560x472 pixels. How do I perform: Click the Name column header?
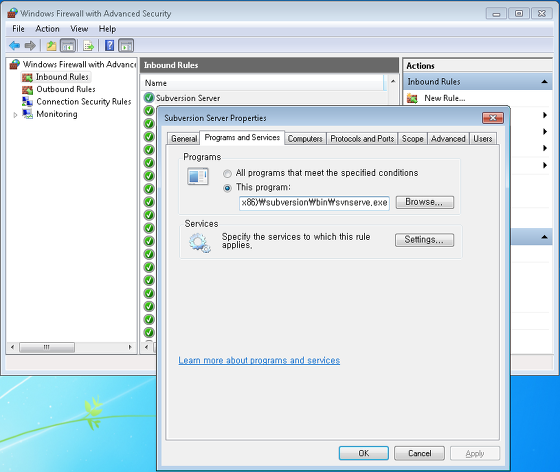pyautogui.click(x=263, y=83)
